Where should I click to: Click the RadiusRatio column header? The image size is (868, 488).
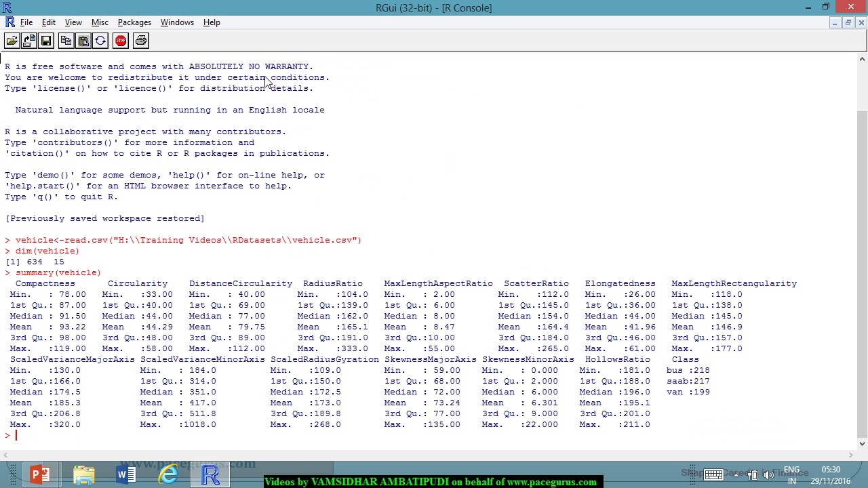coord(333,283)
